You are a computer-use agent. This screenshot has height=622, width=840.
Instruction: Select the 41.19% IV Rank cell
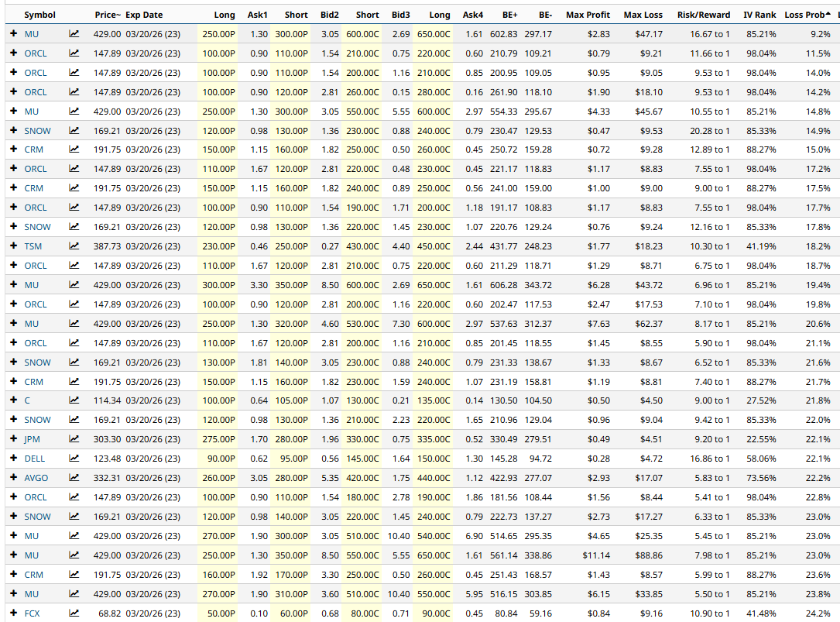[761, 246]
